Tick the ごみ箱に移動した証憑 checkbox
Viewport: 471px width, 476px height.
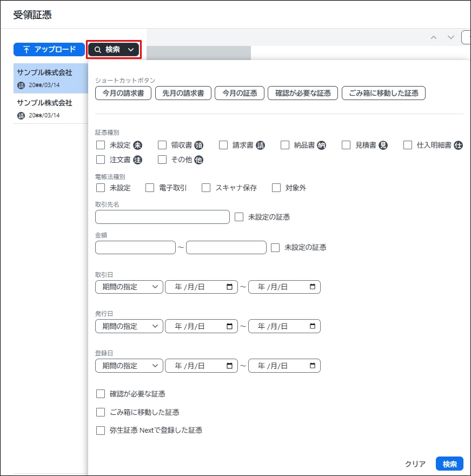(x=100, y=412)
